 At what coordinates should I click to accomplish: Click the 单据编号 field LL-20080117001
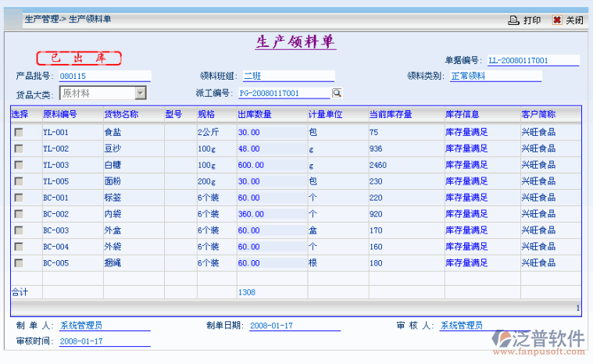tap(532, 60)
